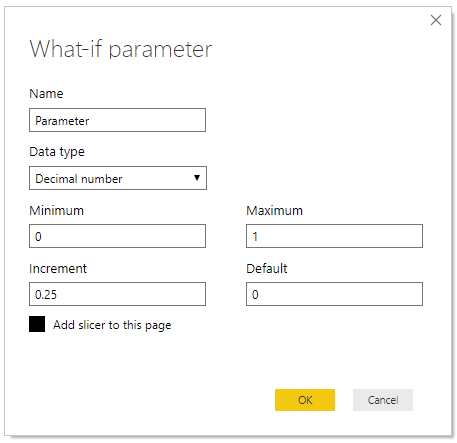Click the Minimum value field
457x443 pixels.
tap(117, 236)
